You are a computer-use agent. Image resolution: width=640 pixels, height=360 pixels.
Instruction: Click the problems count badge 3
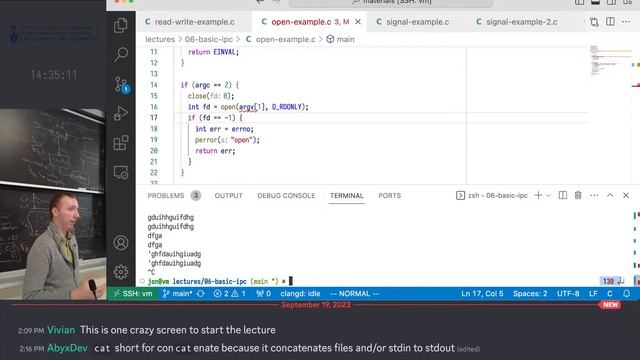(196, 196)
